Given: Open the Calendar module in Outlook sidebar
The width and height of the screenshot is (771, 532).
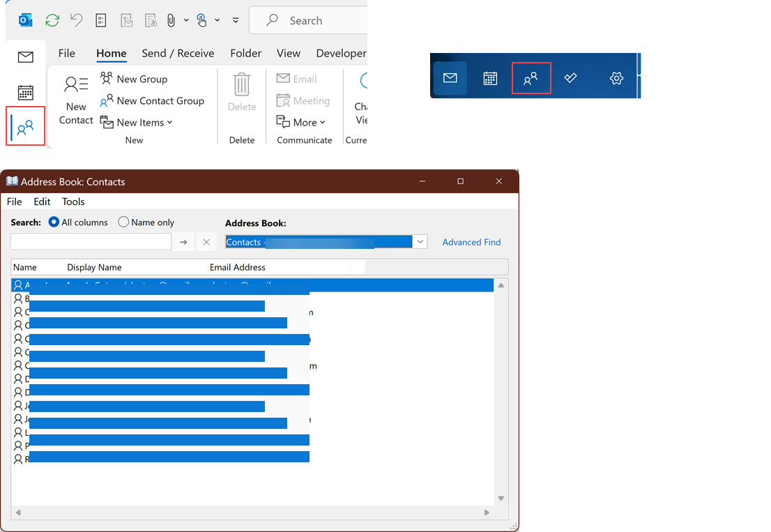Looking at the screenshot, I should (x=25, y=93).
